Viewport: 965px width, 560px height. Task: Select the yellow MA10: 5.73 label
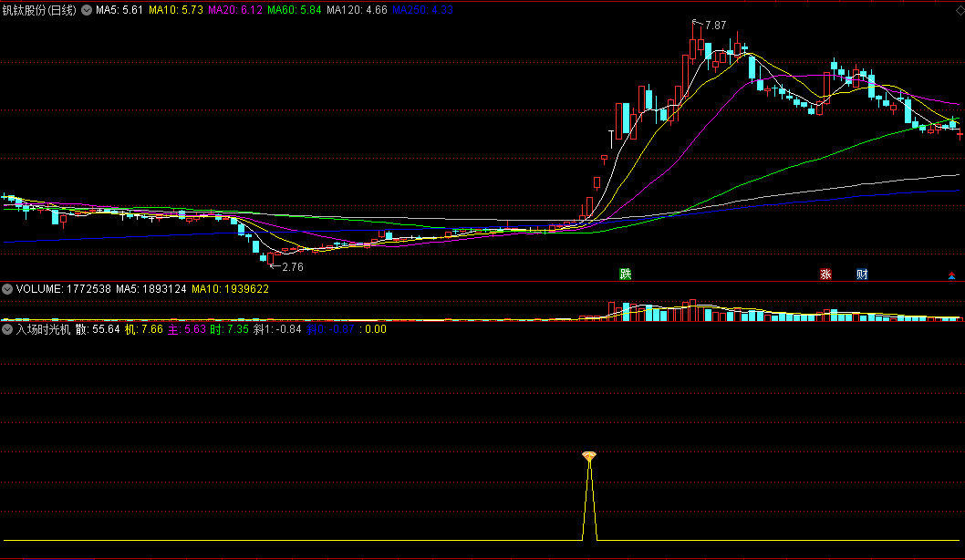[176, 10]
